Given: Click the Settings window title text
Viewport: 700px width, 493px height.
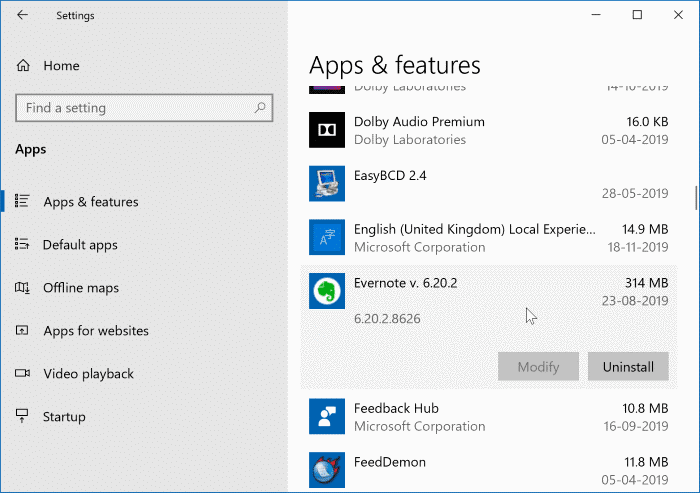Looking at the screenshot, I should [75, 15].
